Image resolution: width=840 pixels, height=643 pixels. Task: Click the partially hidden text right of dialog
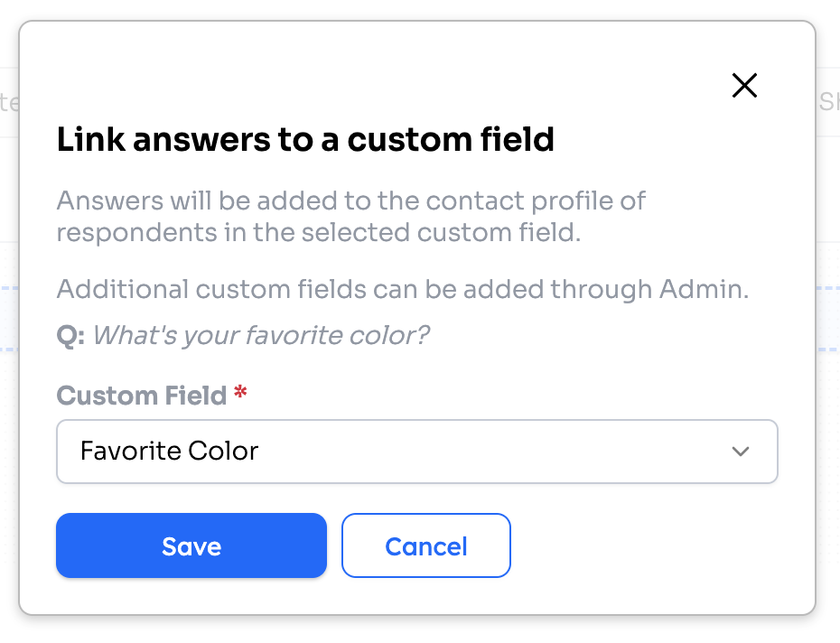[x=829, y=101]
